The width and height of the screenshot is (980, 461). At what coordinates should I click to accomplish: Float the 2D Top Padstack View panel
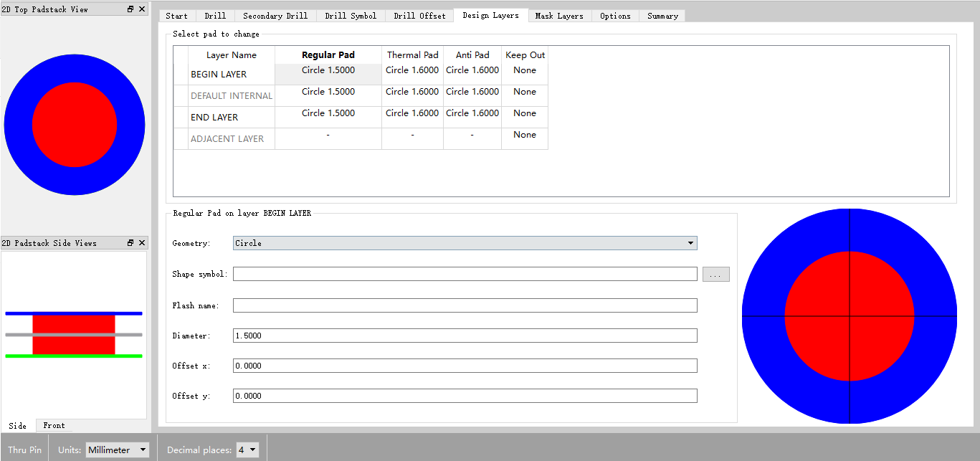(x=130, y=9)
